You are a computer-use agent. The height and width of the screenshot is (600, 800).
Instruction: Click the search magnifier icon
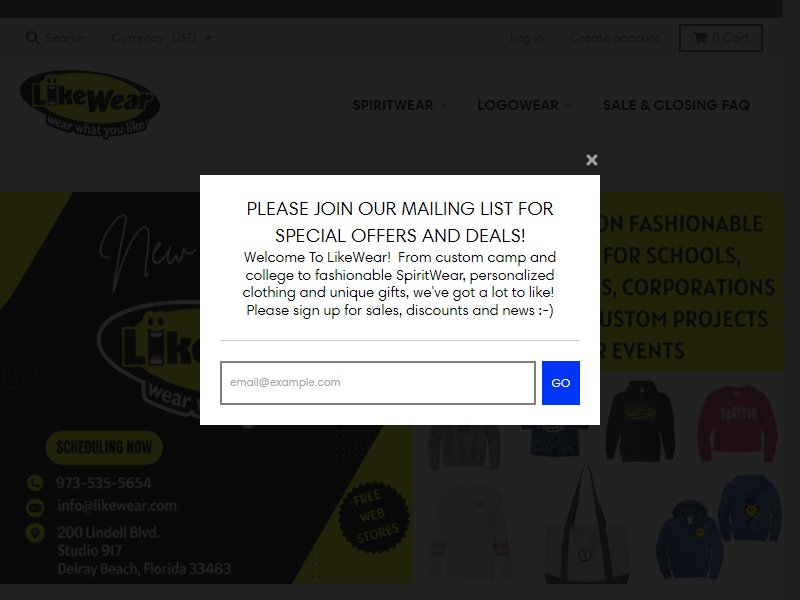[33, 38]
